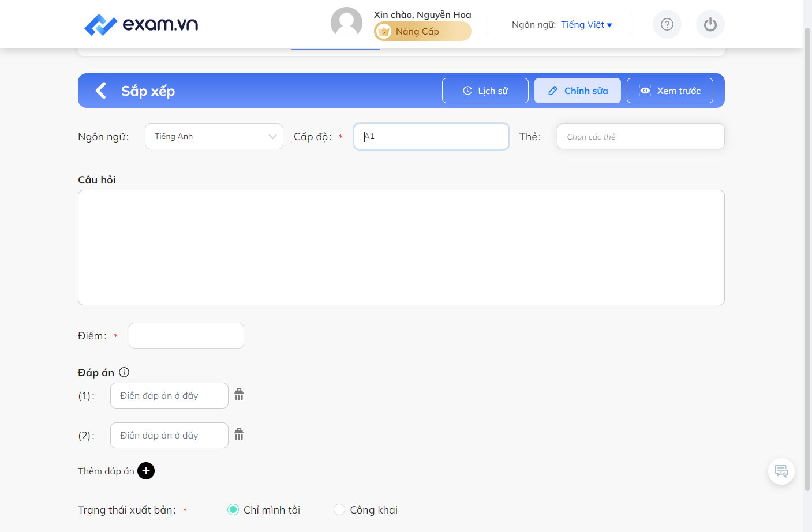Open the user avatar profile picture
This screenshot has width=812, height=532.
pyautogui.click(x=346, y=23)
